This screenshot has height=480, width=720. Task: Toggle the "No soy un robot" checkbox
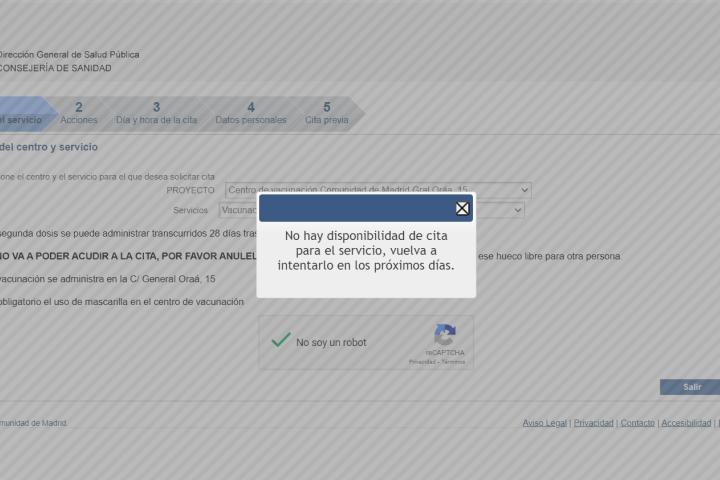point(282,341)
